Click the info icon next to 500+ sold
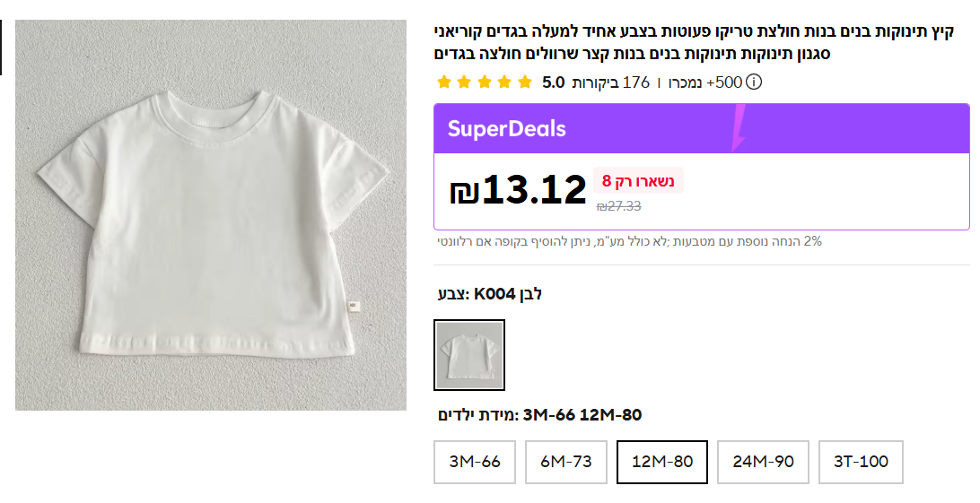980x503 pixels. [754, 82]
